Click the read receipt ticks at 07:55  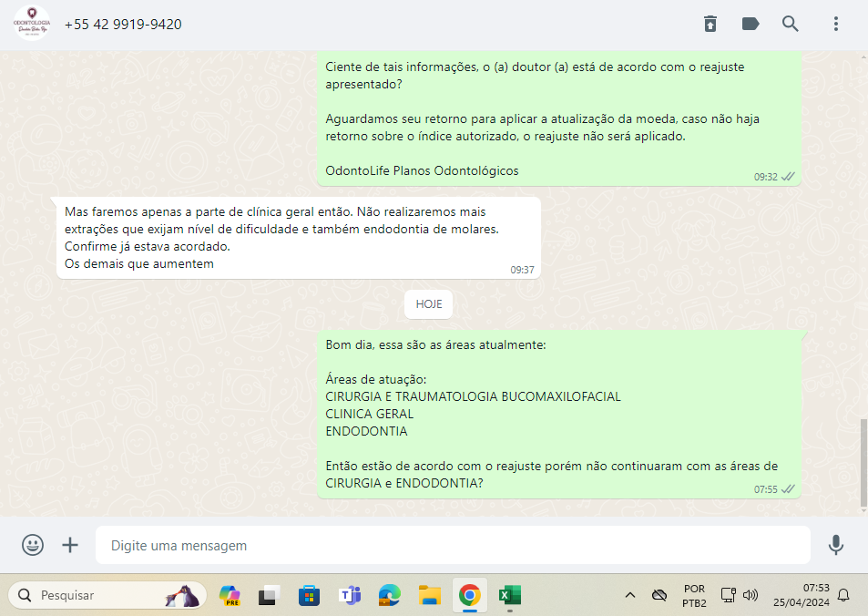pyautogui.click(x=788, y=489)
